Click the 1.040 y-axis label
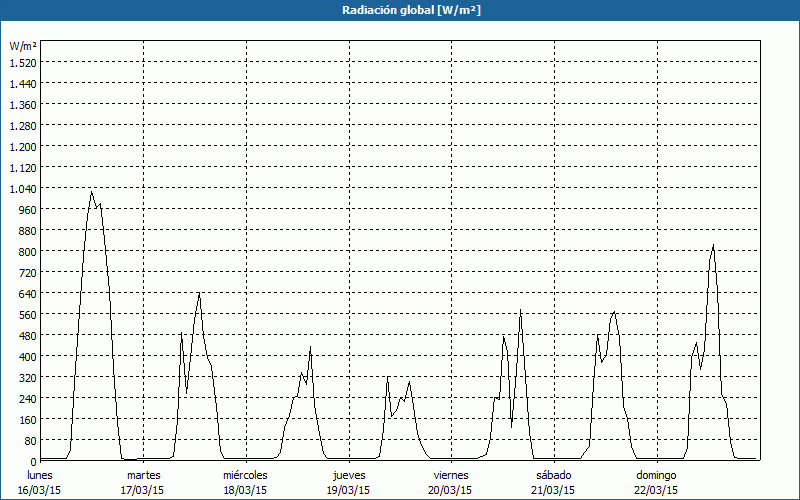The width and height of the screenshot is (800, 500). [23, 188]
